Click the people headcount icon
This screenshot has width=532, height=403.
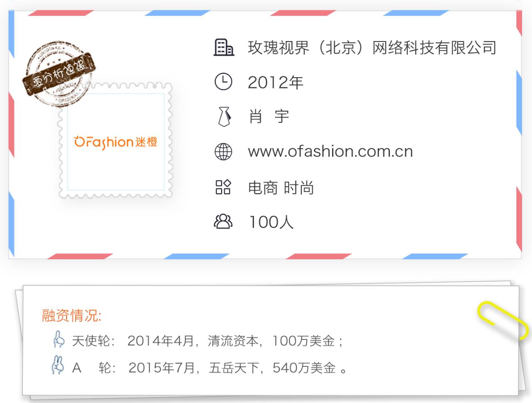pyautogui.click(x=223, y=221)
